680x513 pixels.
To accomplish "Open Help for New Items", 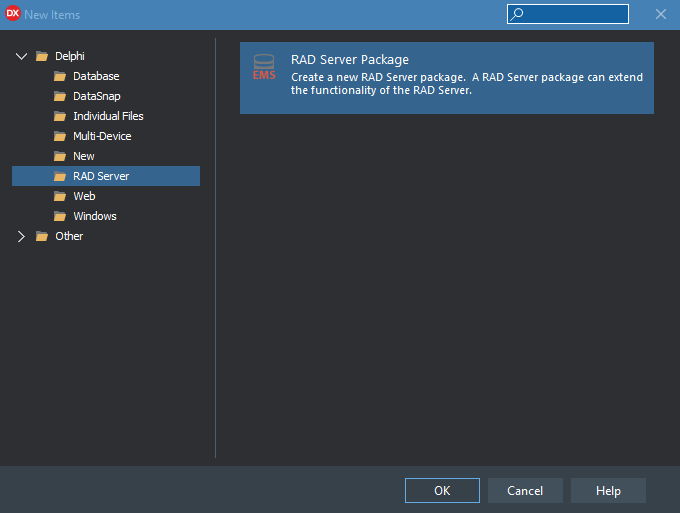I will click(608, 490).
